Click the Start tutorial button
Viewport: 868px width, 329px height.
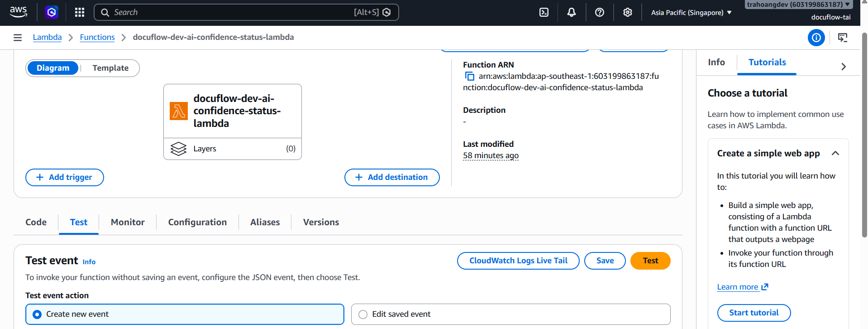(x=754, y=313)
